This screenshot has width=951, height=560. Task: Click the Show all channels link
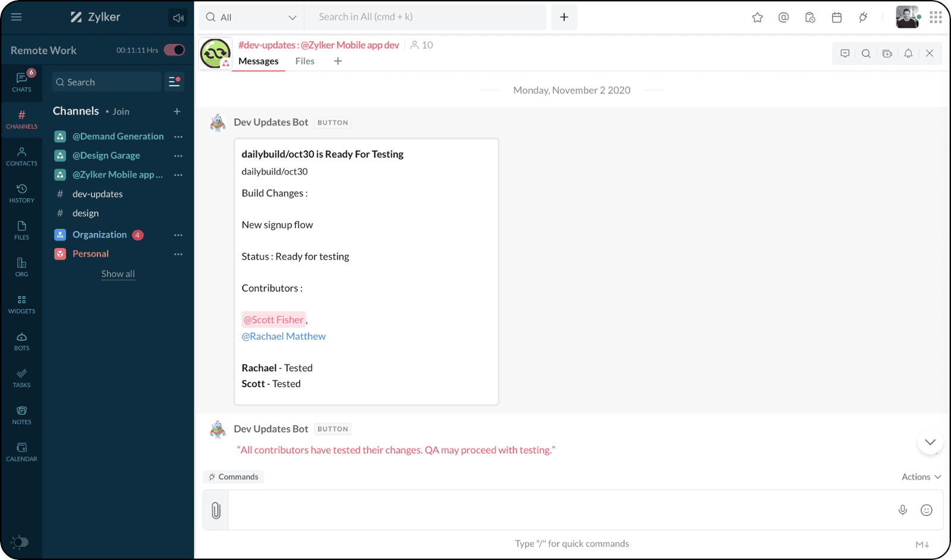tap(118, 274)
